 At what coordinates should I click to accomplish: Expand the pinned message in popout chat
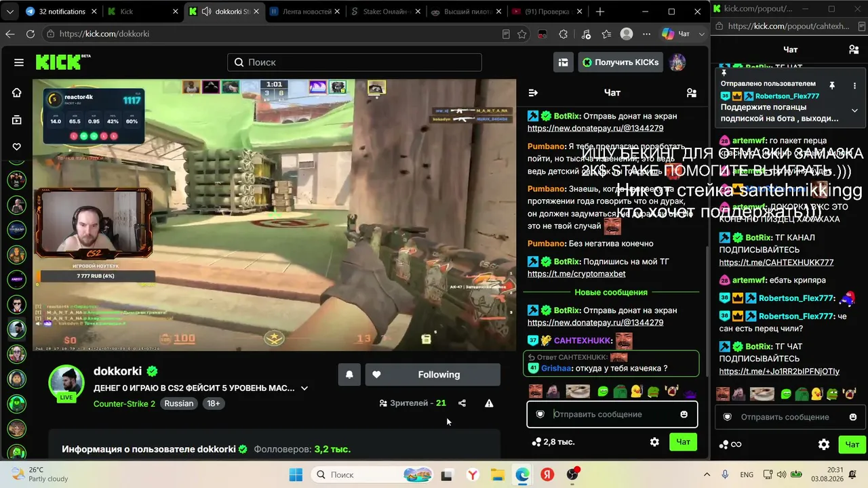click(854, 110)
